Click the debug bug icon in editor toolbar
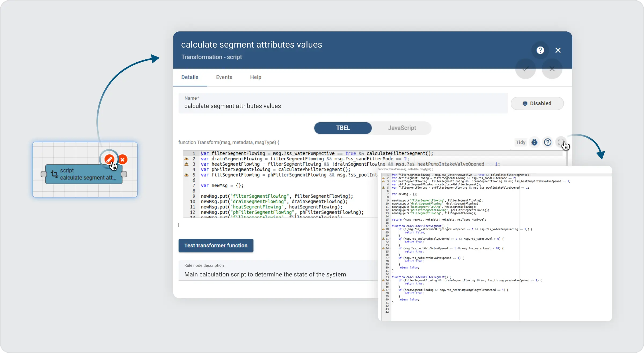Screen dimensions: 644x353 click(534, 142)
